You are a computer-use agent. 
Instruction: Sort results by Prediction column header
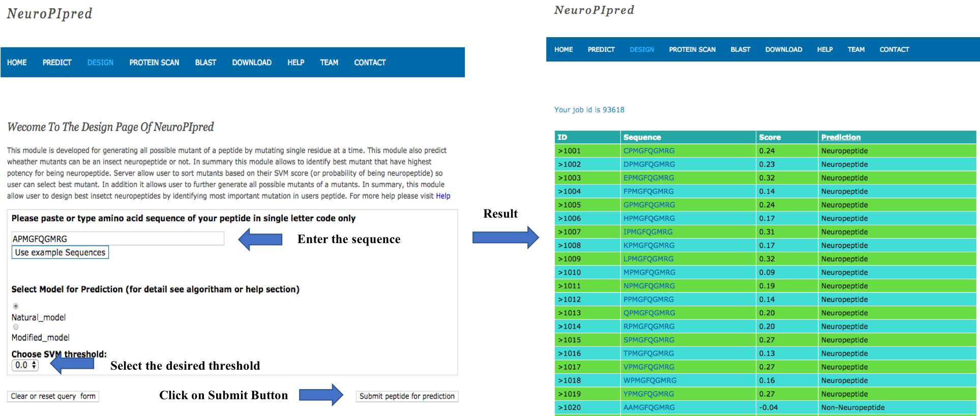(841, 137)
